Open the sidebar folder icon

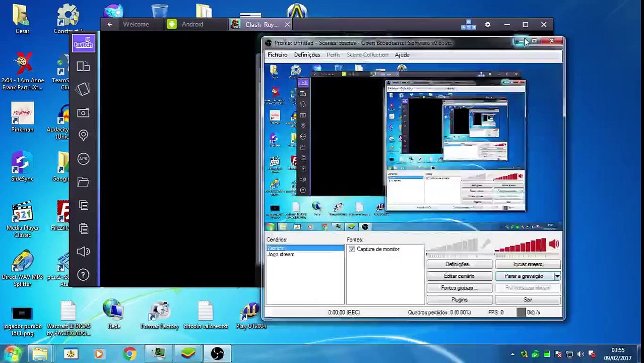coord(83,181)
